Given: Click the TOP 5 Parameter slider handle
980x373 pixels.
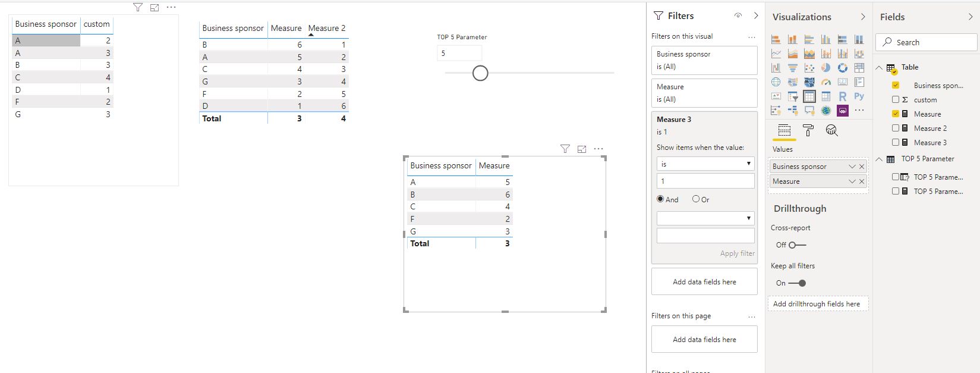Looking at the screenshot, I should 480,73.
